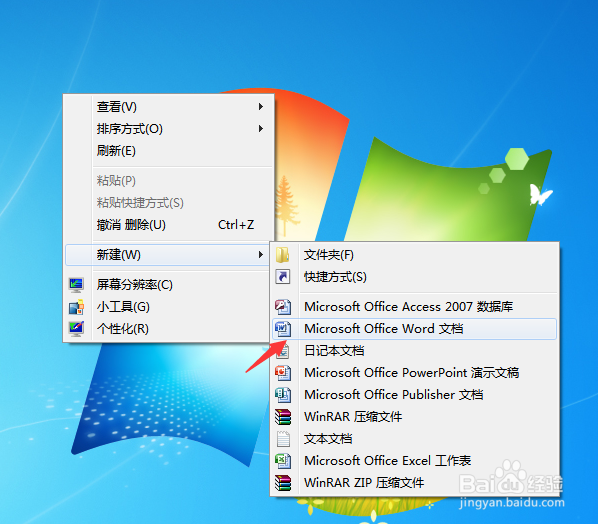Viewport: 598px width, 524px height.
Task: Select the 粘贴(P) menu entry
Action: click(168, 181)
